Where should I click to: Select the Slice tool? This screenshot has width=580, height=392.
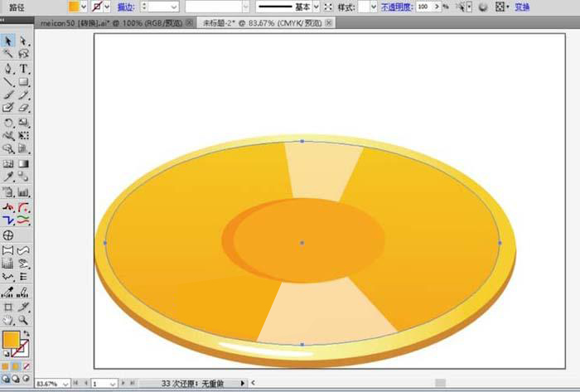24,307
